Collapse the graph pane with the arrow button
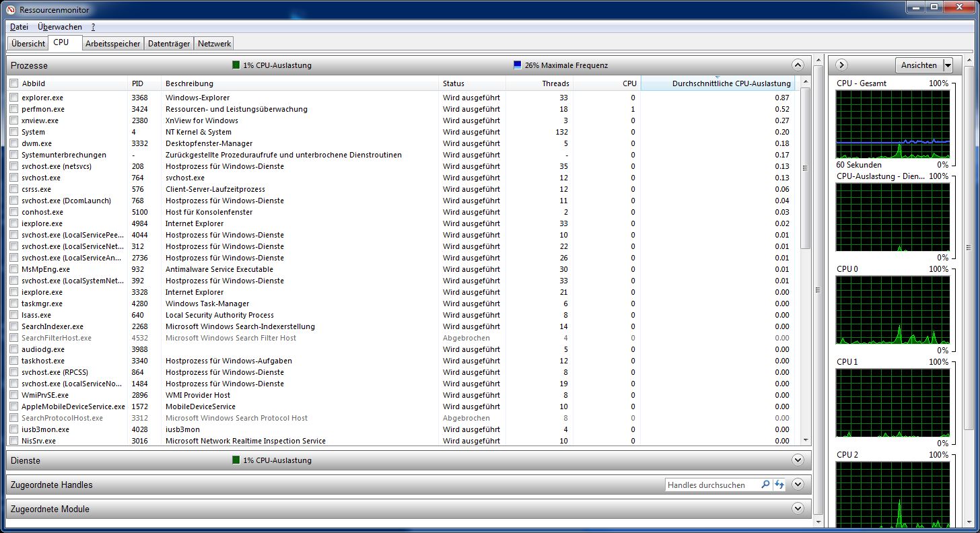 841,65
